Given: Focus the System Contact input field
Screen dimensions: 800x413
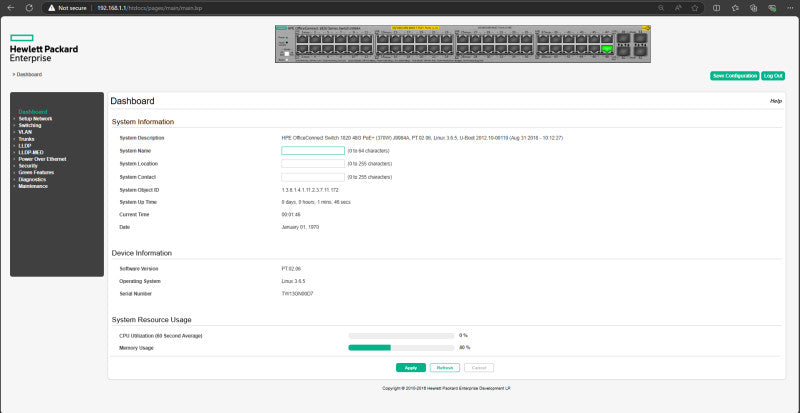Looking at the screenshot, I should 313,177.
